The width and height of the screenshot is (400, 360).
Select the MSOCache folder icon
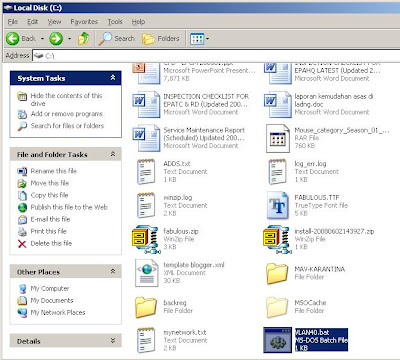pyautogui.click(x=277, y=307)
